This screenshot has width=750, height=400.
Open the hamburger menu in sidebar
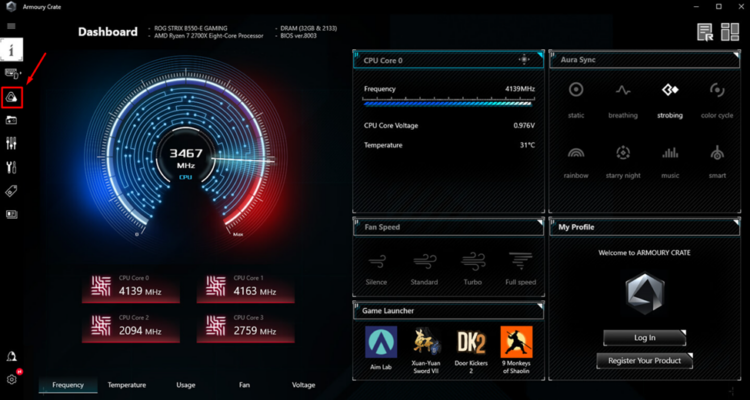tap(11, 26)
